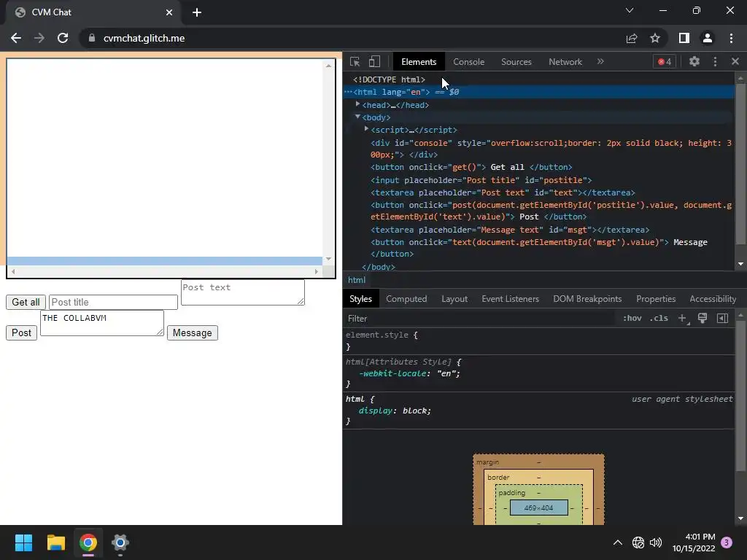Select the input postitle node
Screen dimensions: 747x560
click(481, 180)
